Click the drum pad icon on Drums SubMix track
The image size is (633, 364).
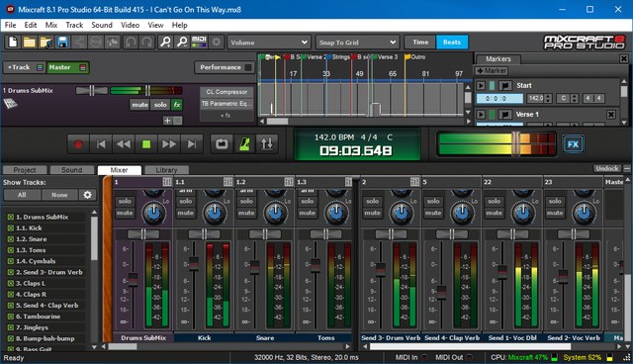pyautogui.click(x=11, y=104)
